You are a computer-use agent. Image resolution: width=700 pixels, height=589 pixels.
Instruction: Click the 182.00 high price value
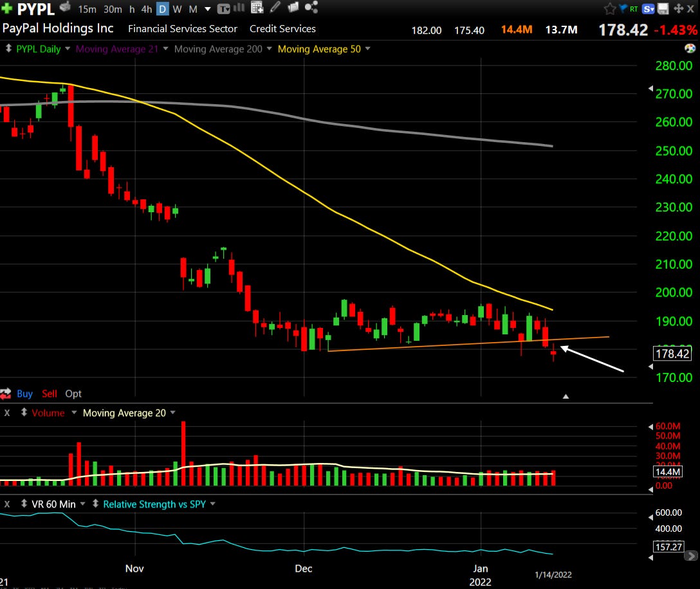427,30
